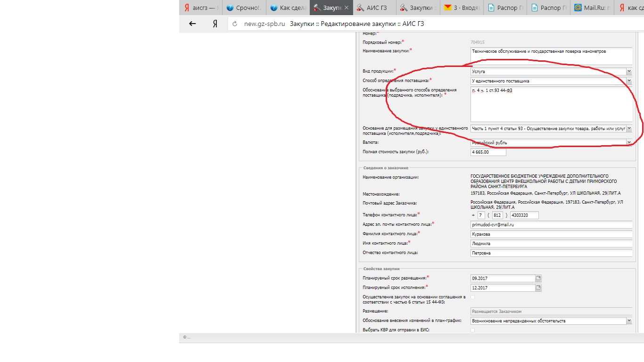Click the 'Сведения о заказчике' section heading
This screenshot has width=644, height=362.
tap(386, 168)
